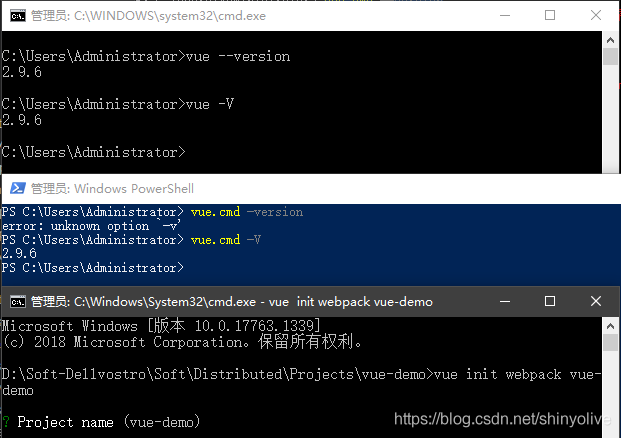Viewport: 621px width, 438px height.
Task: Click scroll-up arrow in top cmd window
Action: coord(610,40)
